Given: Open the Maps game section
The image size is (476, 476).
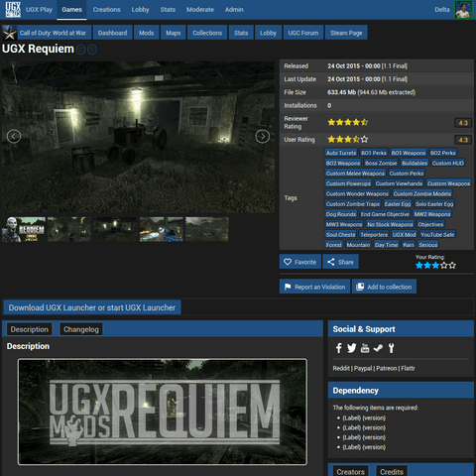Looking at the screenshot, I should 174,33.
